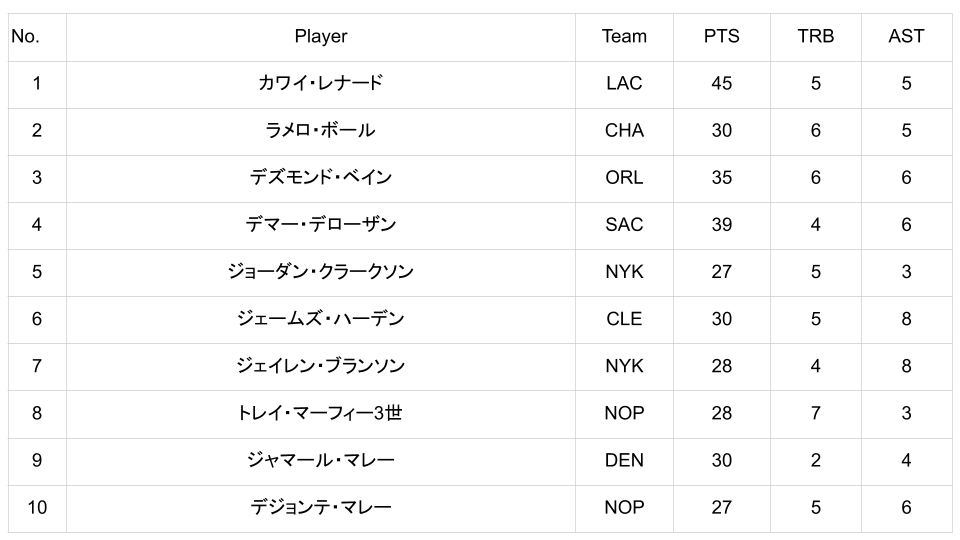Click the デズモンド・ベイン cell

pyautogui.click(x=320, y=178)
